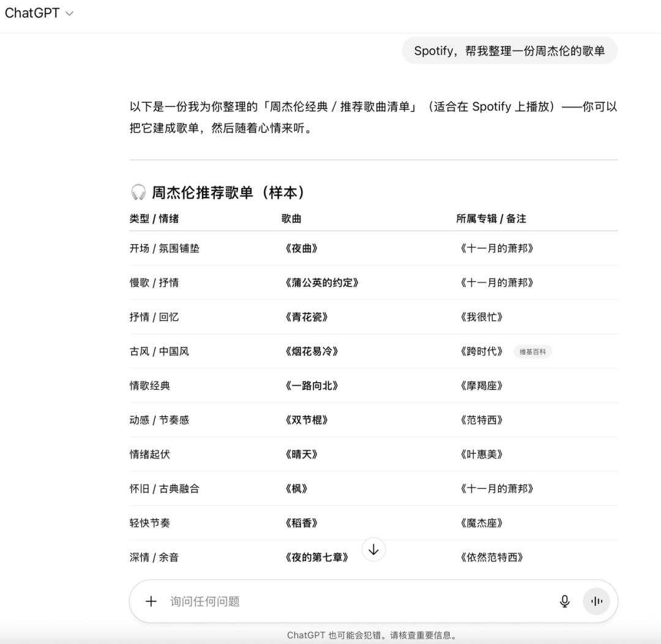Viewport: 661px width, 644px height.
Task: Launch voice mode using the waveform icon
Action: pyautogui.click(x=596, y=601)
